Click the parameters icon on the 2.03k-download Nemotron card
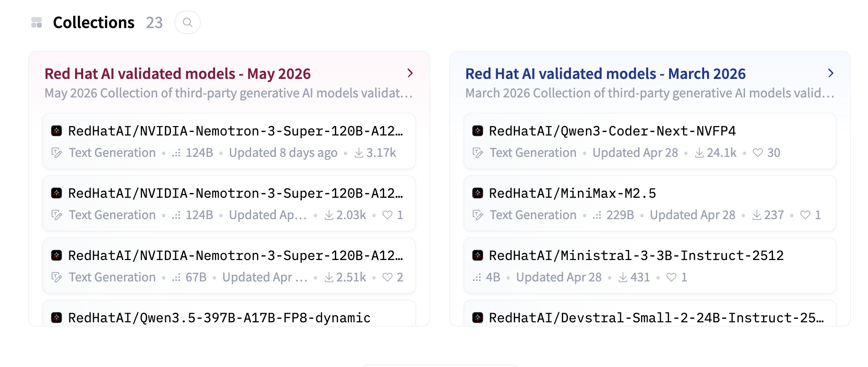The height and width of the screenshot is (367, 868). tap(176, 215)
